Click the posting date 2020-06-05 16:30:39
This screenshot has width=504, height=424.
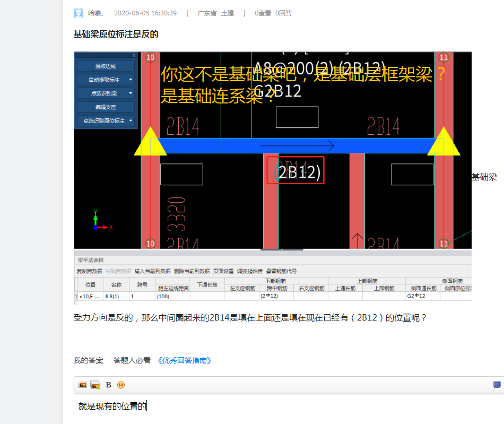[145, 13]
